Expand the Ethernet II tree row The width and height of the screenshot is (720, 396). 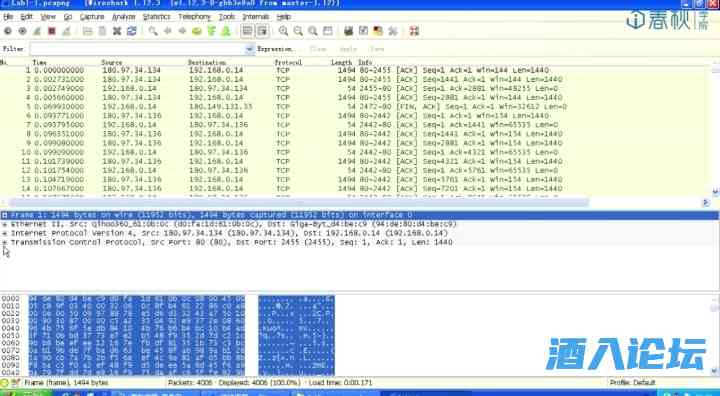click(x=4, y=224)
